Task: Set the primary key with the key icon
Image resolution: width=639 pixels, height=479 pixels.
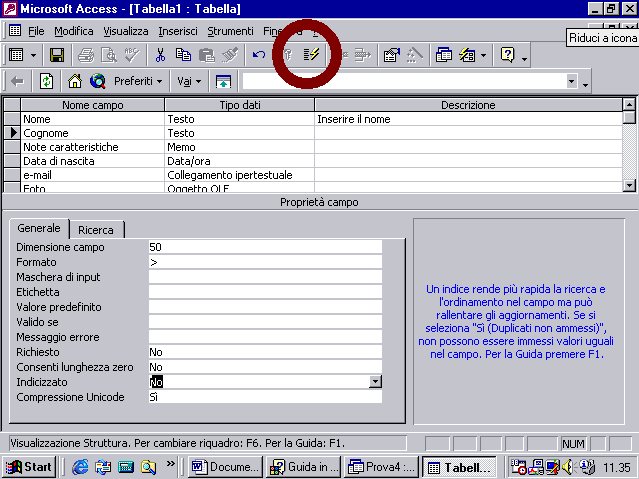Action: point(288,55)
